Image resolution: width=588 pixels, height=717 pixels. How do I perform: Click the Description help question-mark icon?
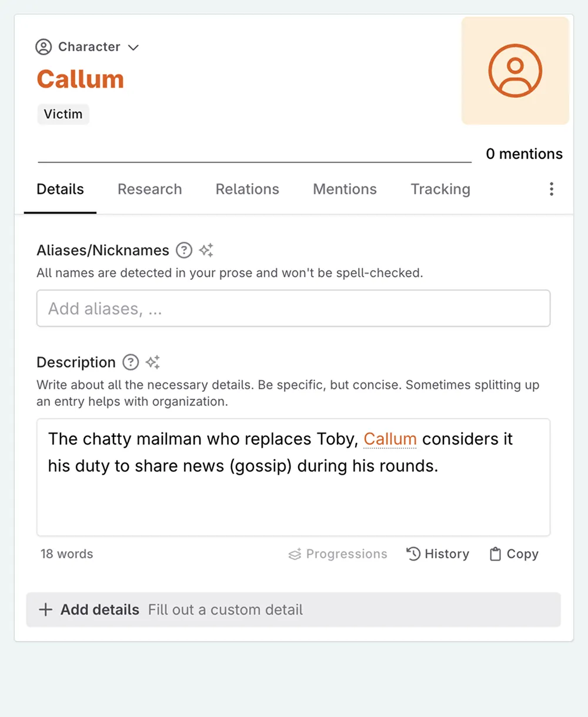pyautogui.click(x=131, y=362)
